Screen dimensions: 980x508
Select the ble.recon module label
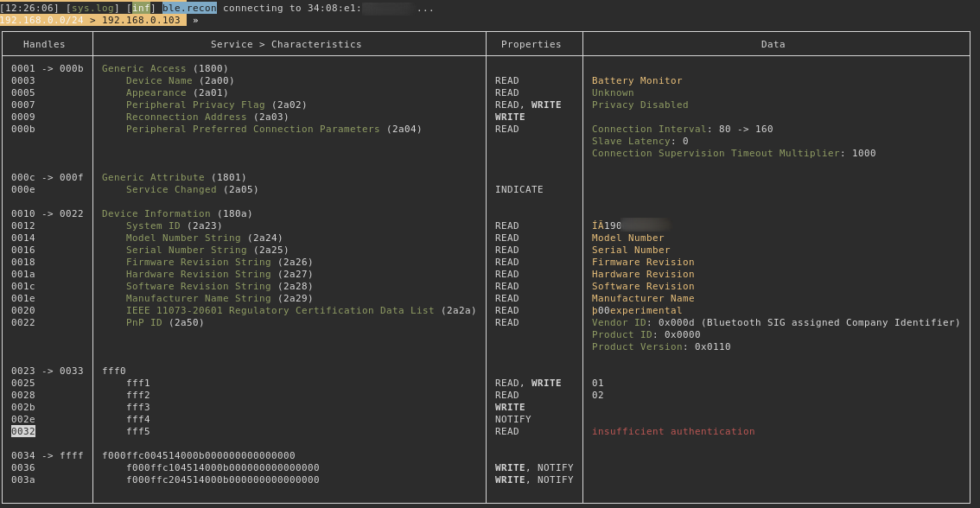[x=189, y=8]
